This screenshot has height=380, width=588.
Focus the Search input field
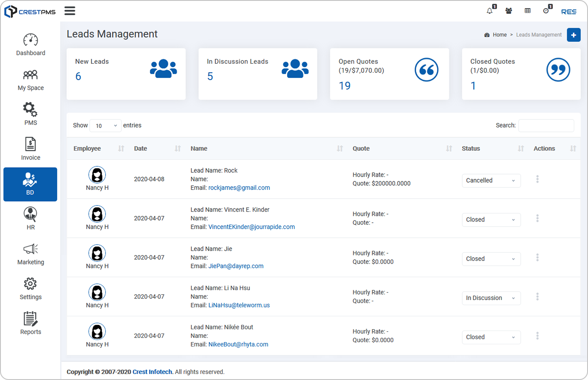546,125
